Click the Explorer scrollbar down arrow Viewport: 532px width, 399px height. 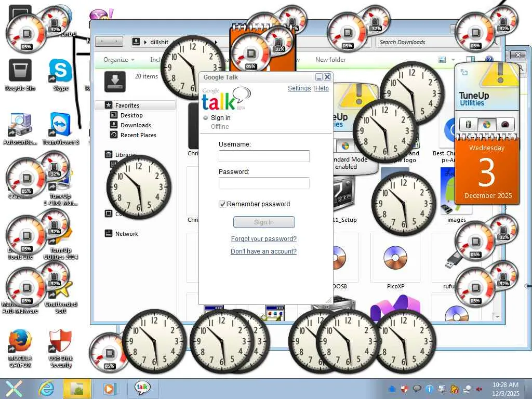(x=497, y=316)
